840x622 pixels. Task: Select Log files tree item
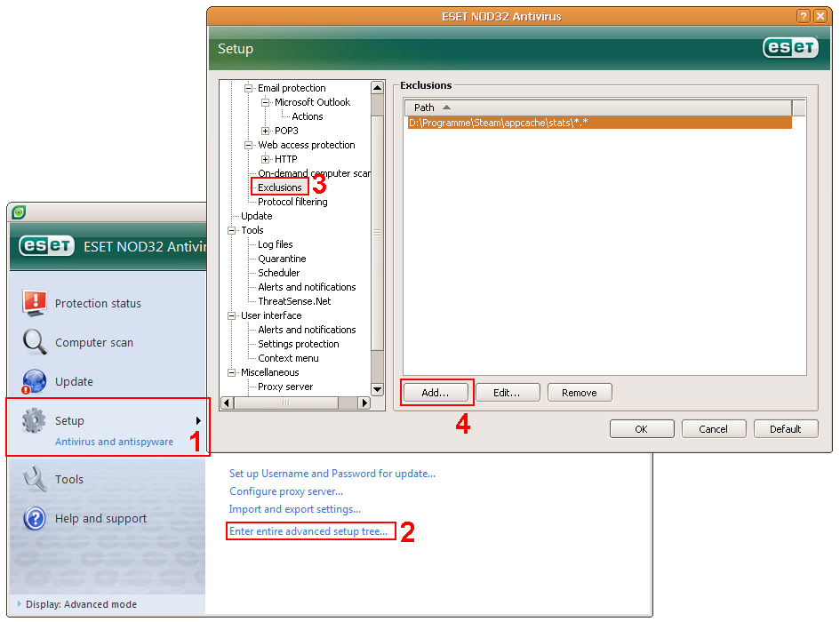276,244
